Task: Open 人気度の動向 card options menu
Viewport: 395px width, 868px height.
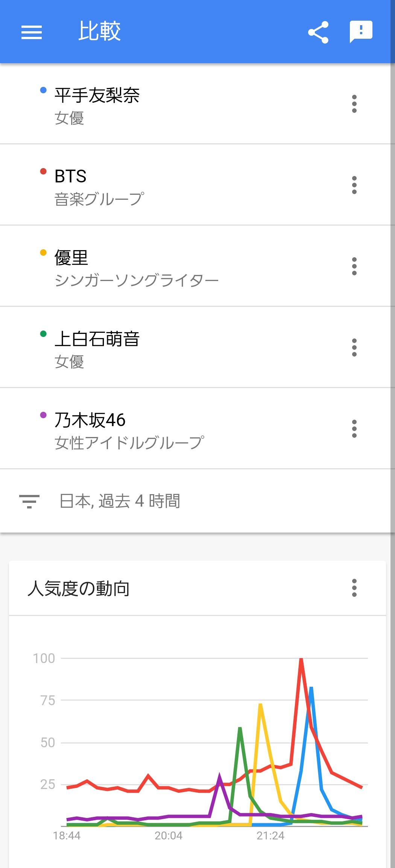Action: [354, 588]
